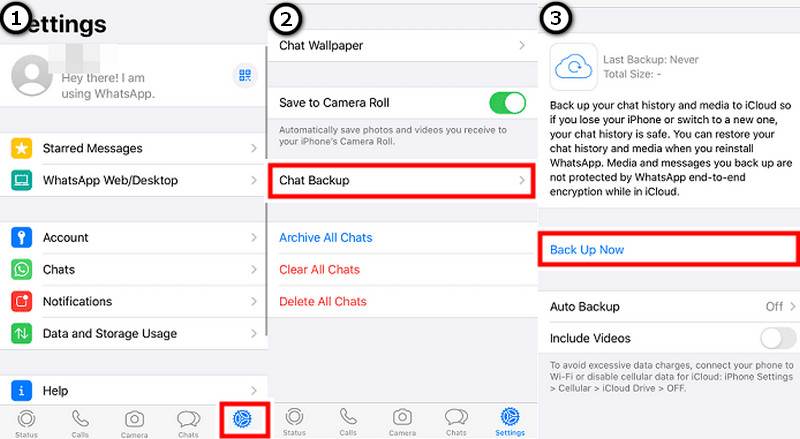Open the WhatsApp Web/Desktop laptop icon
The height and width of the screenshot is (439, 800).
[21, 180]
